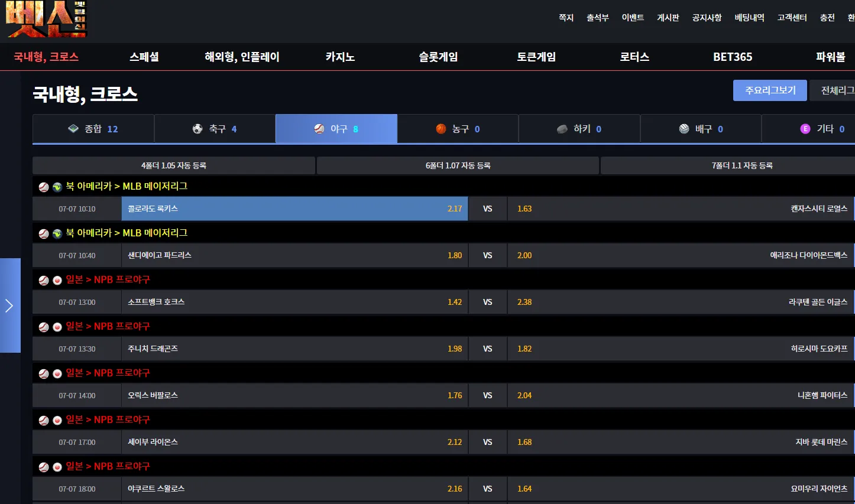
Task: Click the soccer ball icon in 축구 tab
Action: (x=197, y=129)
